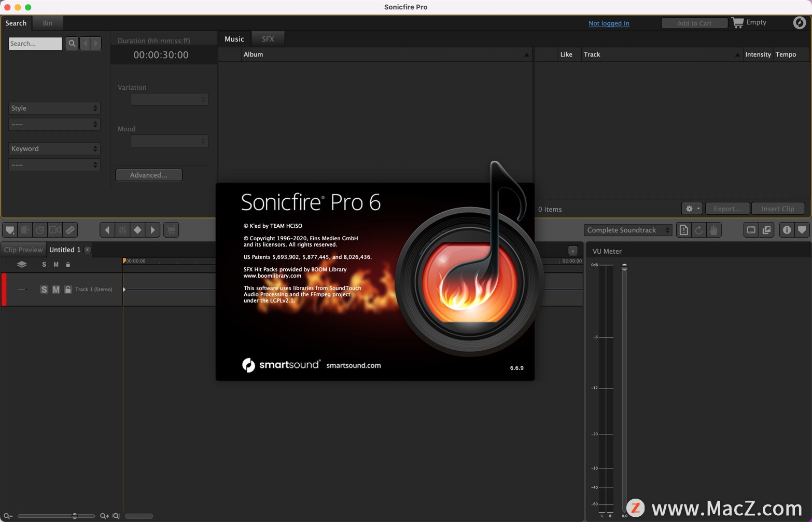
Task: Click the magnifier search icon
Action: [72, 44]
